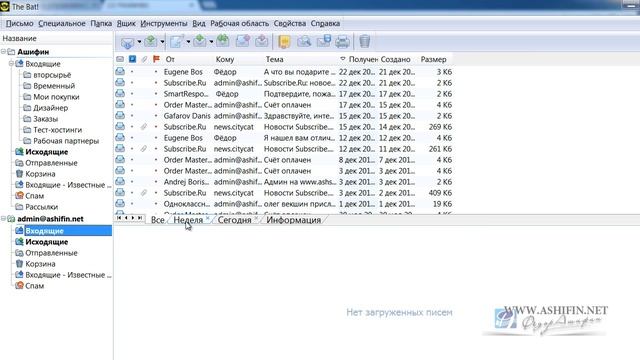The height and width of the screenshot is (360, 640).
Task: Open the dropdown arrow beside Reply
Action: point(211,42)
